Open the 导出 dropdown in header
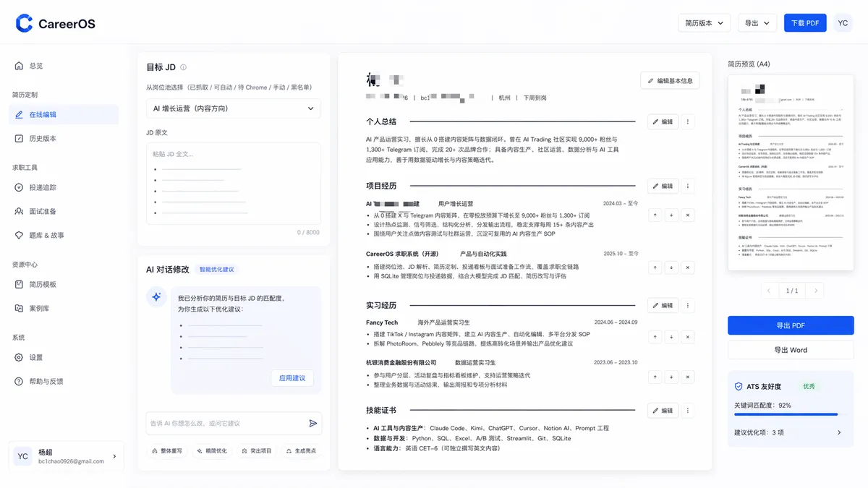This screenshot has width=868, height=488. click(x=757, y=23)
